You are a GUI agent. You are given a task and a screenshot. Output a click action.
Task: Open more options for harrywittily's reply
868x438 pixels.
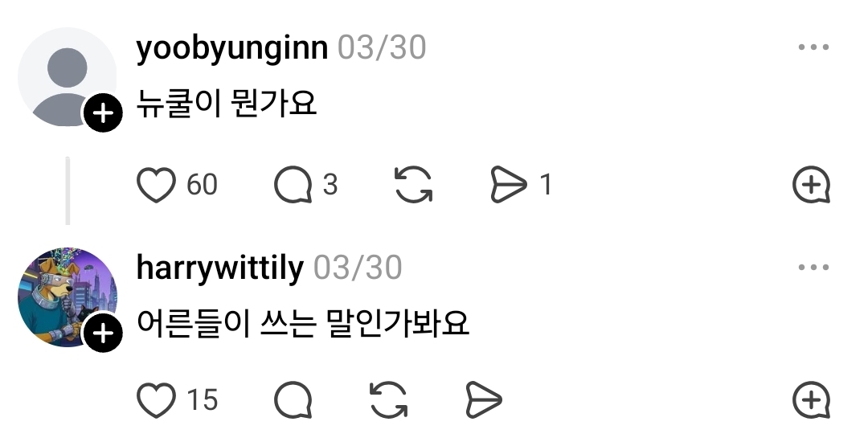(x=813, y=267)
